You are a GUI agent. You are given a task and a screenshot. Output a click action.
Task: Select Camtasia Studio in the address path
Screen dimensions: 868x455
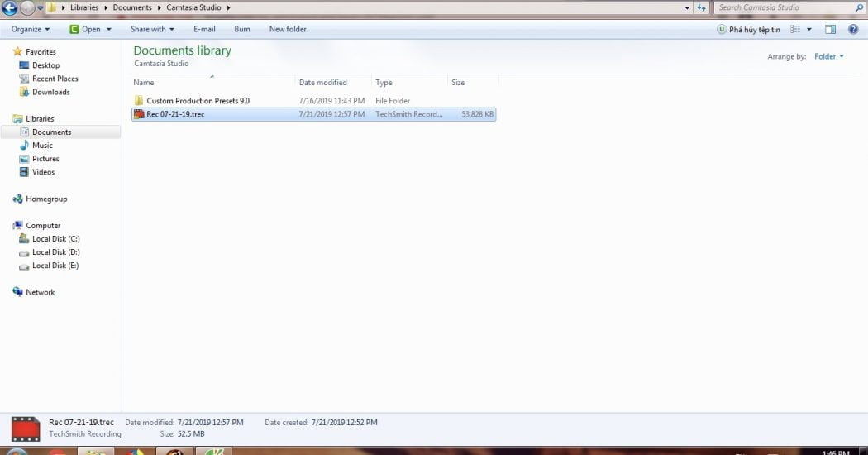(x=193, y=7)
